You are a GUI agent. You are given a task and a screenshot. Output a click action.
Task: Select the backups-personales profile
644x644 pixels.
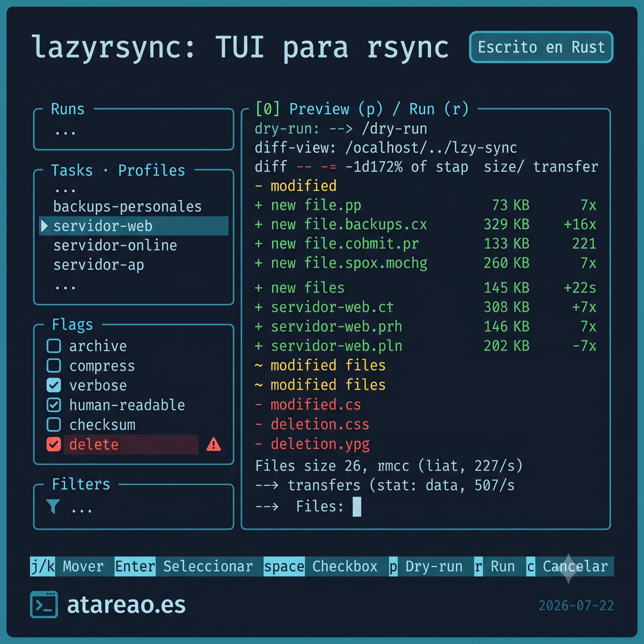(127, 207)
